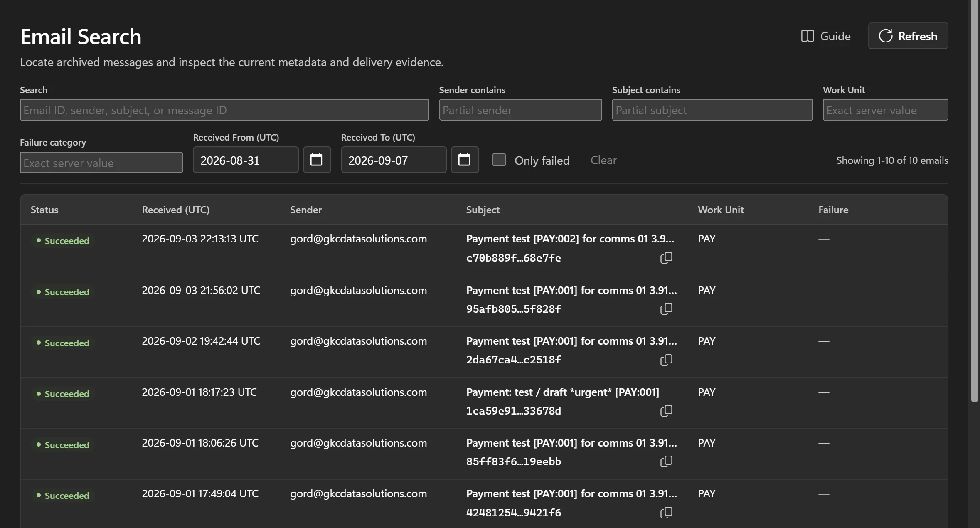
Task: Copy ID 85ff83f6…19eebb
Action: [x=666, y=461]
